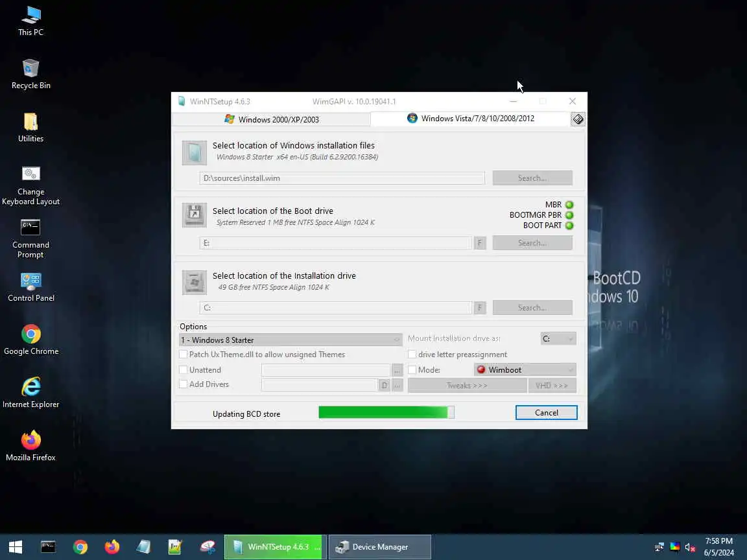The height and width of the screenshot is (560, 747).
Task: Click D button next to Add Drivers
Action: click(x=384, y=385)
